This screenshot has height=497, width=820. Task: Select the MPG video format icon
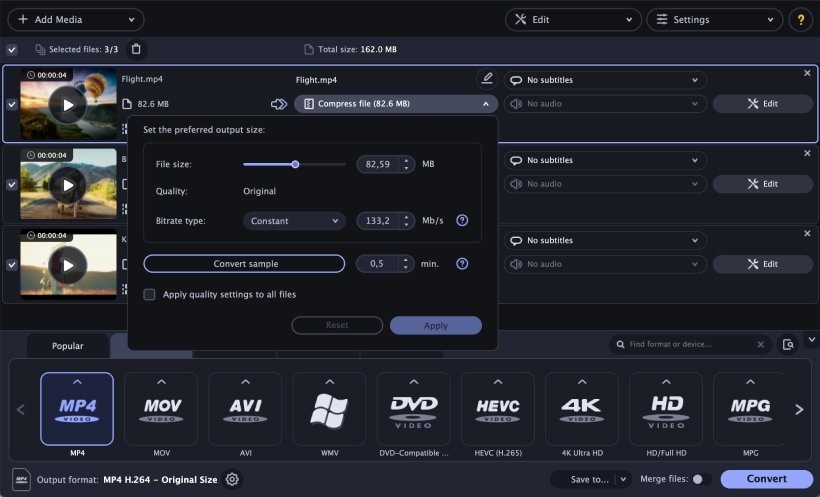tap(750, 409)
